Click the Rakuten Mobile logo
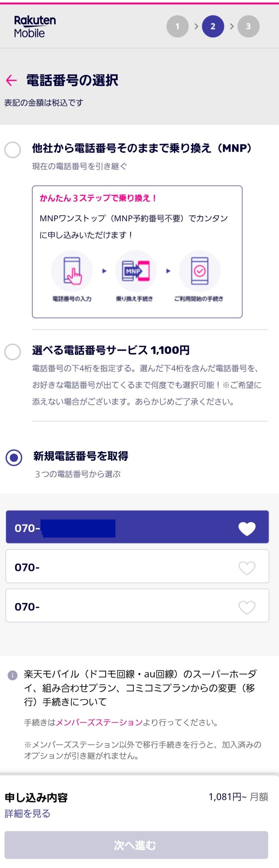This screenshot has width=279, height=868. [35, 26]
